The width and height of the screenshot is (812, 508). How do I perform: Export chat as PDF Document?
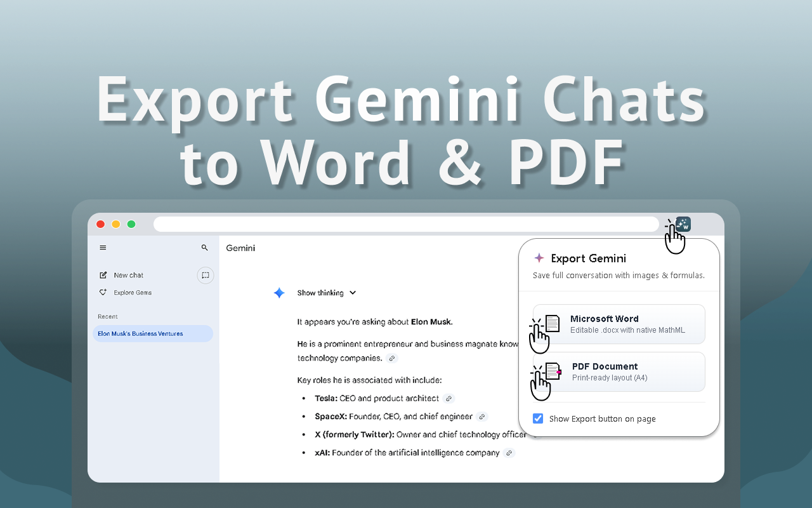click(619, 371)
